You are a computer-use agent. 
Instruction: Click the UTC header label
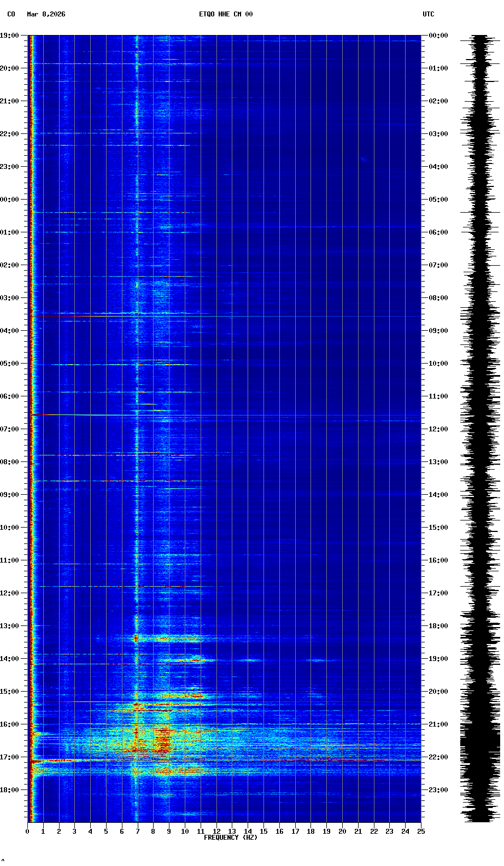pos(428,14)
